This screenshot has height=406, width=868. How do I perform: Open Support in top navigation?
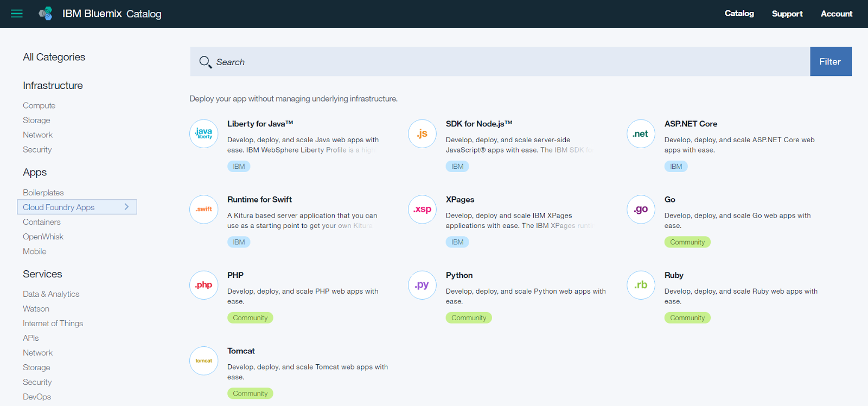click(x=787, y=14)
